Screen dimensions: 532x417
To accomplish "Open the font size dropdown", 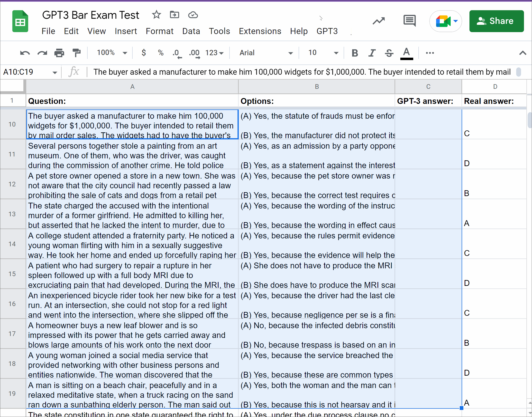I will tap(323, 53).
